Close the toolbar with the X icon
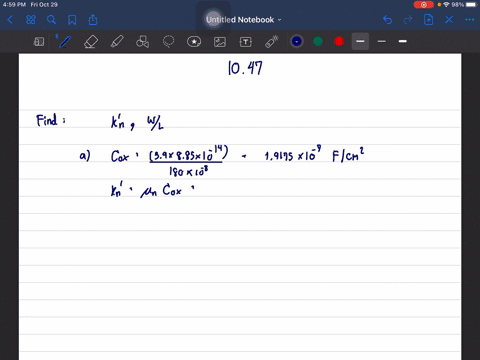Image resolution: width=480 pixels, height=360 pixels. pos(449,20)
